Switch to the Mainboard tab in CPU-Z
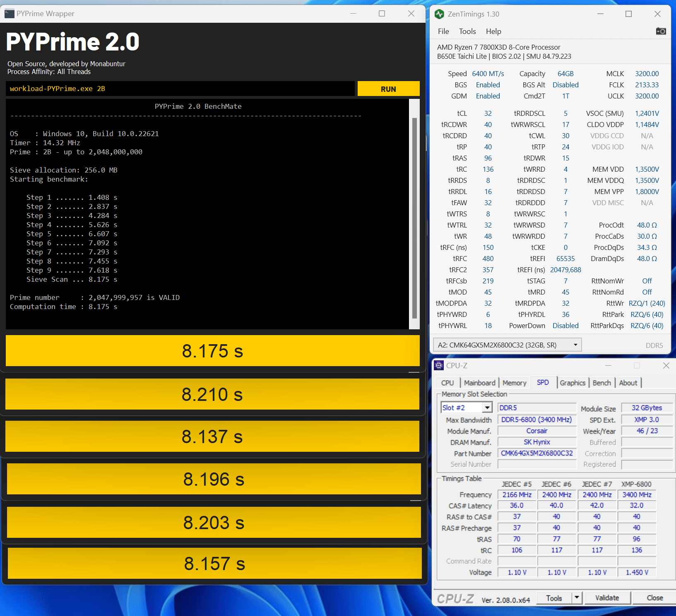This screenshot has width=676, height=616. click(x=479, y=383)
